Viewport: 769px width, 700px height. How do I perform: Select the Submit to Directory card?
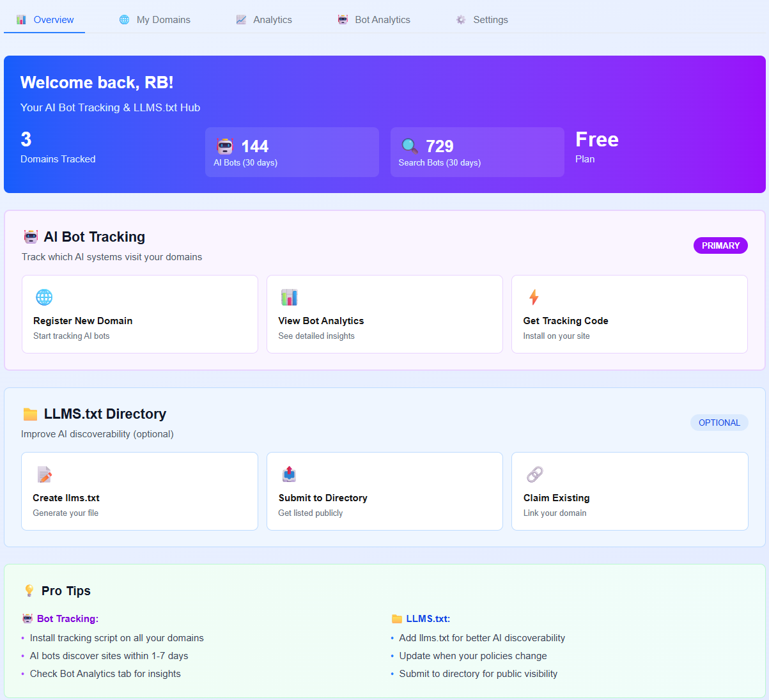pos(384,491)
